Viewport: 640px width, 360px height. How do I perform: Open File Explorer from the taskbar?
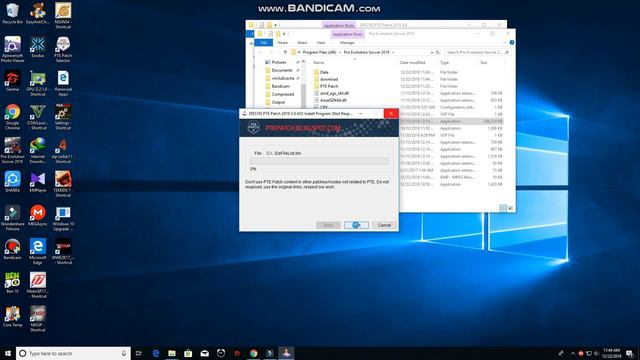172,353
